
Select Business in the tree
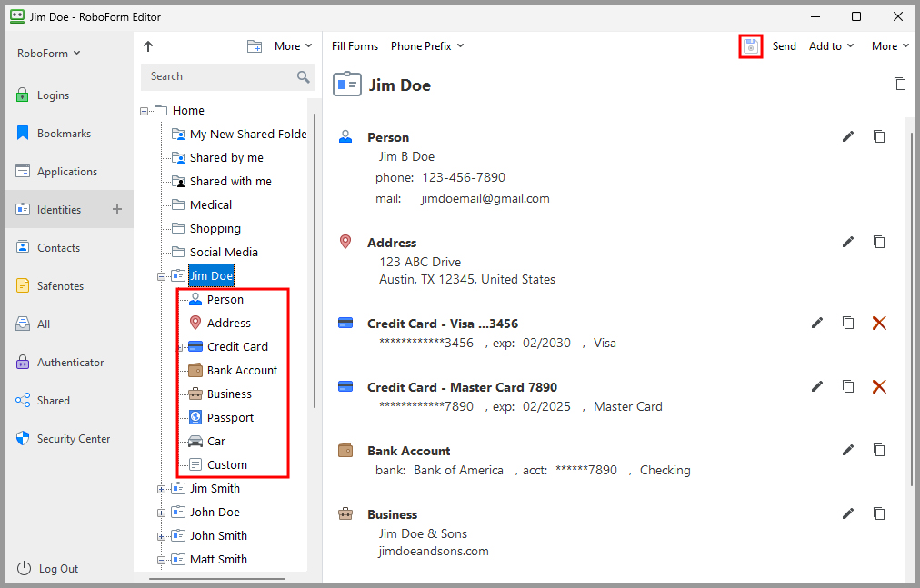click(220, 394)
